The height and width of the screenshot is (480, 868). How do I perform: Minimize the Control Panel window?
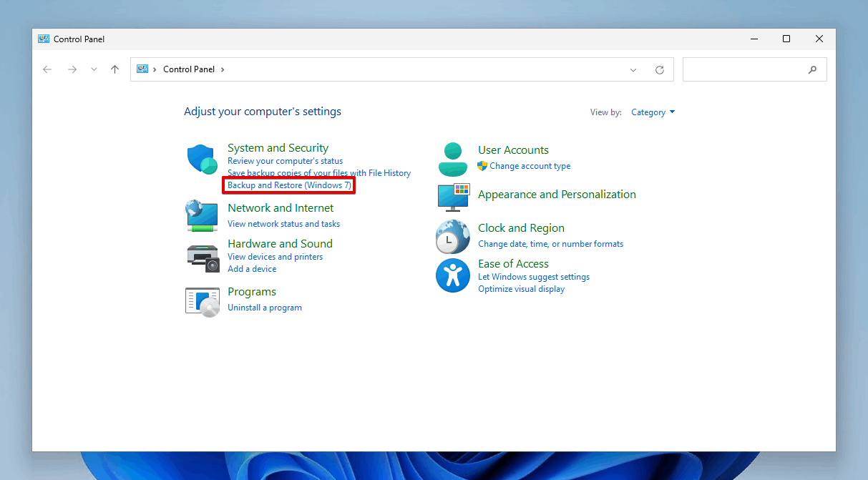point(754,39)
